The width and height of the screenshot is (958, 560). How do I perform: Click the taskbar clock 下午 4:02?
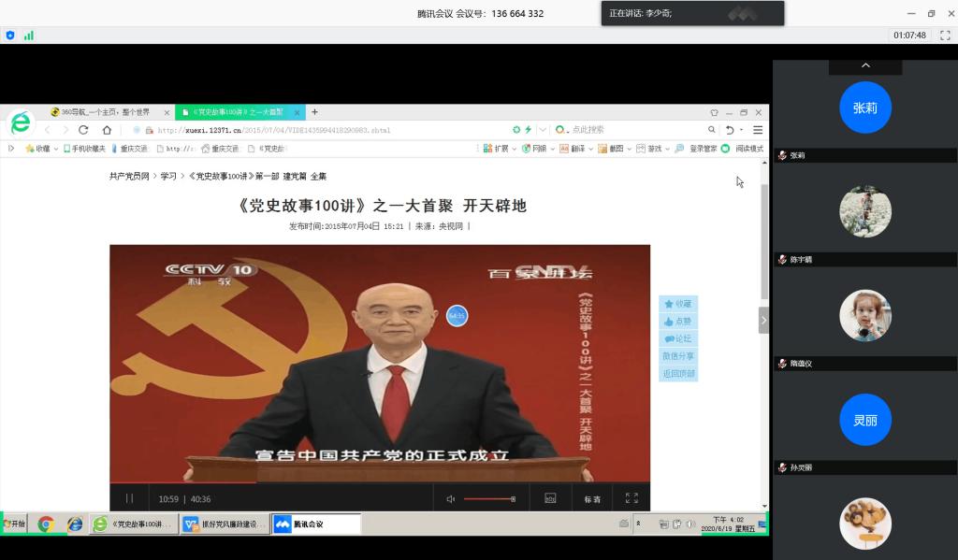(x=728, y=524)
